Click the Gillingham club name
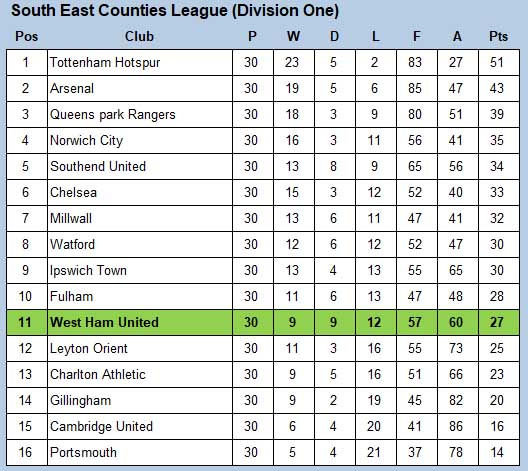This screenshot has width=528, height=471. click(x=80, y=401)
